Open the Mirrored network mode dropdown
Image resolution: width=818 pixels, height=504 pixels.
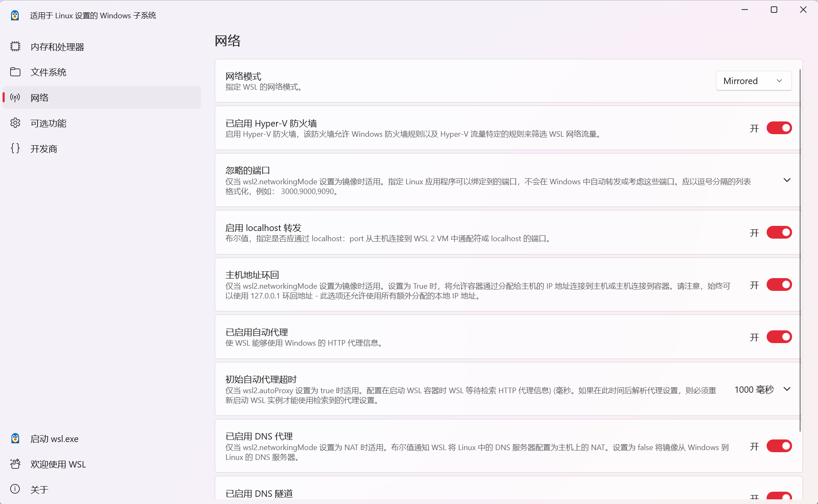tap(753, 81)
